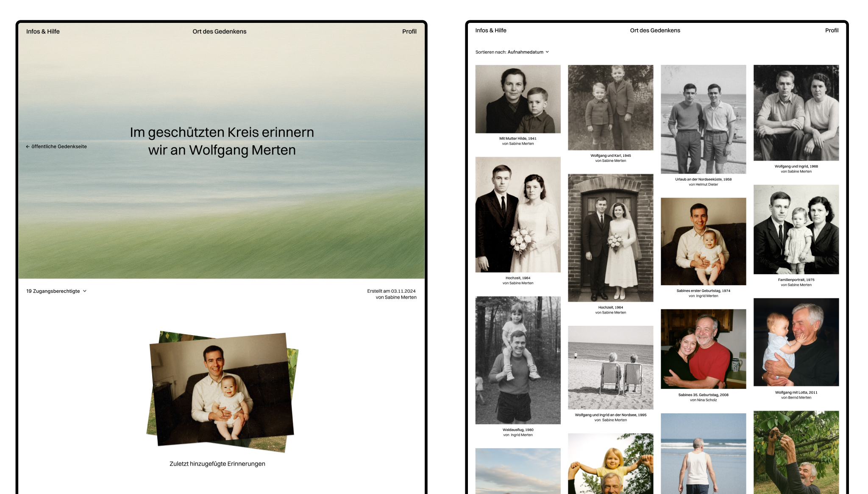Click caption 'Mit Mutter Hilde, 1941'

518,139
